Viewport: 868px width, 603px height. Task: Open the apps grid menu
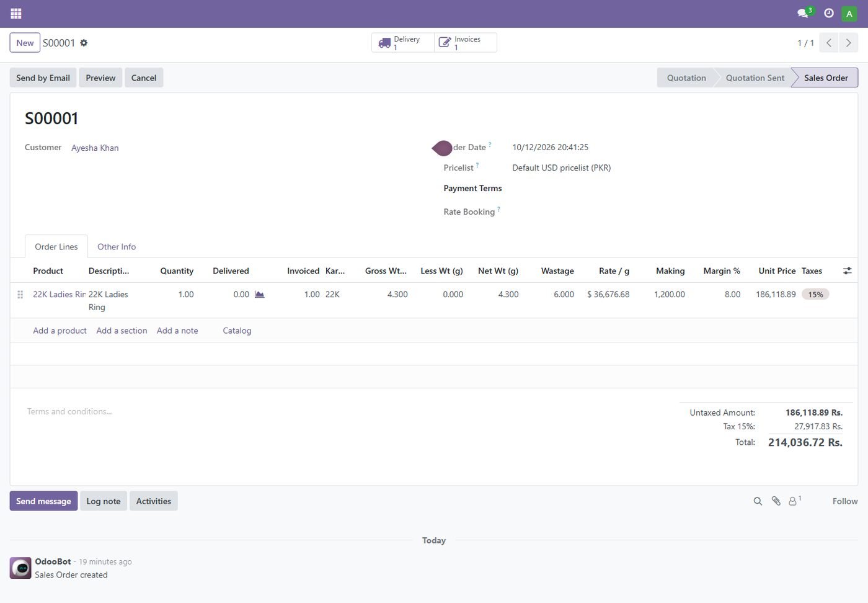coord(16,13)
